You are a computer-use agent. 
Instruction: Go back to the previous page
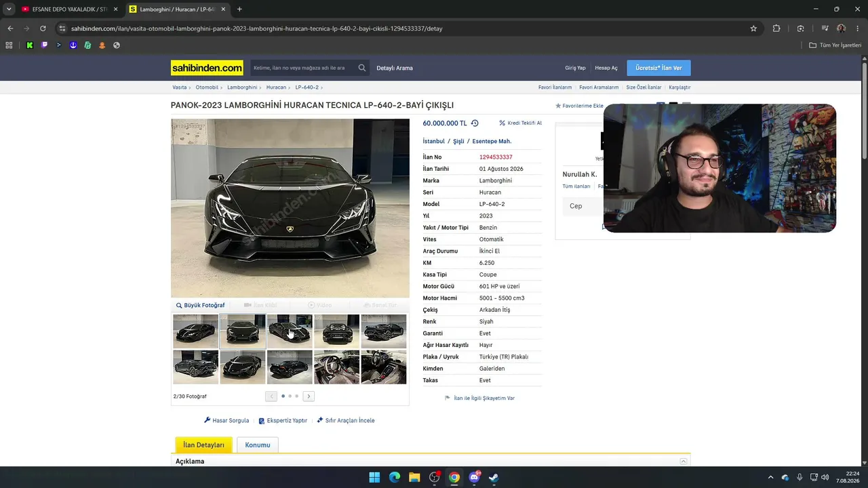tap(10, 28)
